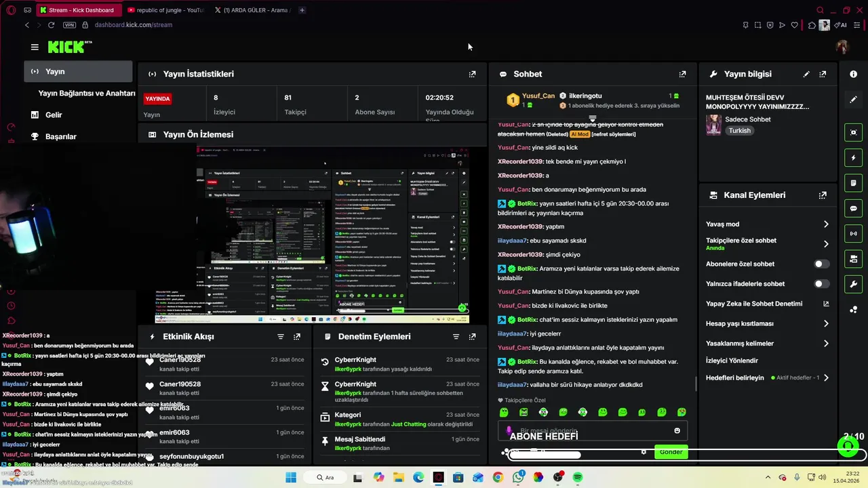
Task: Open Windows Start menu
Action: point(291,477)
